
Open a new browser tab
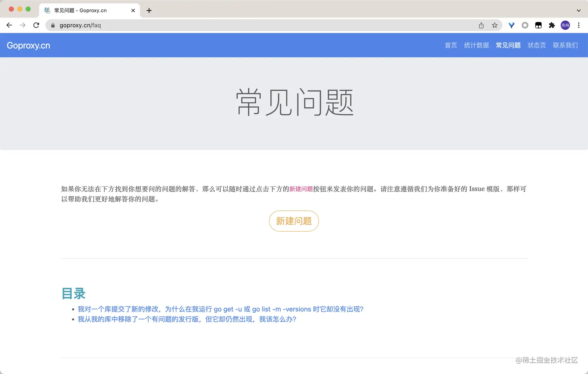point(149,10)
